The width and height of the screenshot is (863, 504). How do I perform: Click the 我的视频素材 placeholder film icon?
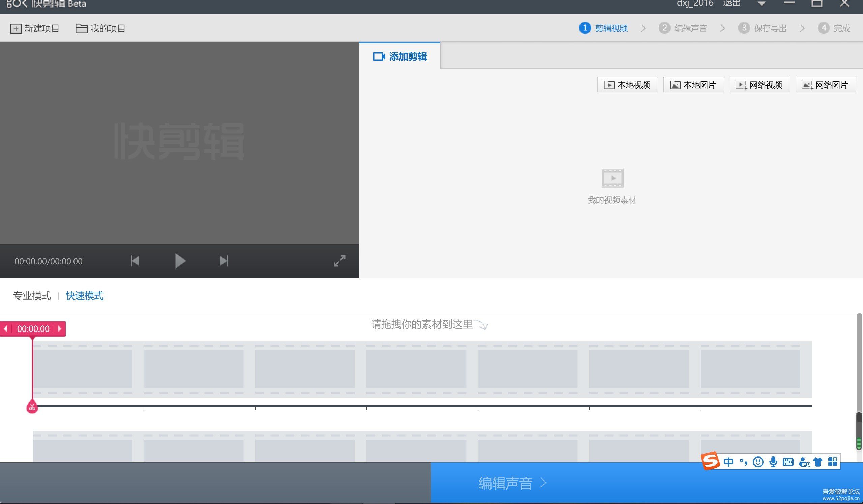(613, 178)
